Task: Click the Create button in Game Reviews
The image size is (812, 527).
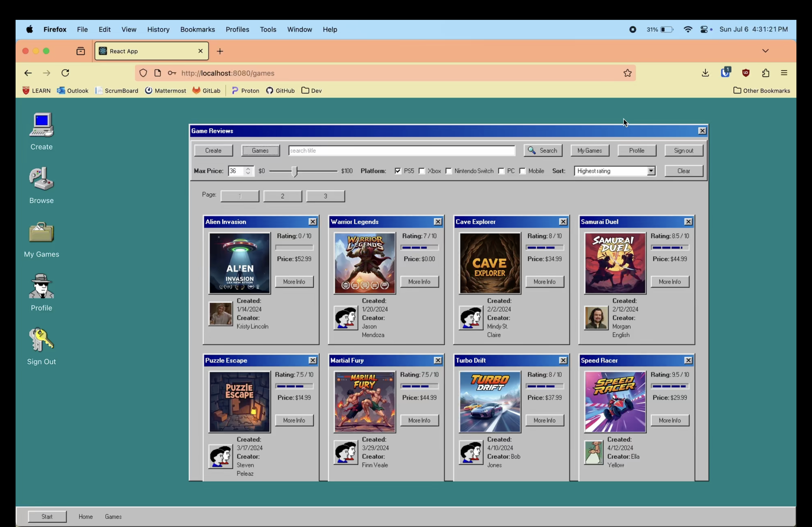Action: click(x=213, y=150)
